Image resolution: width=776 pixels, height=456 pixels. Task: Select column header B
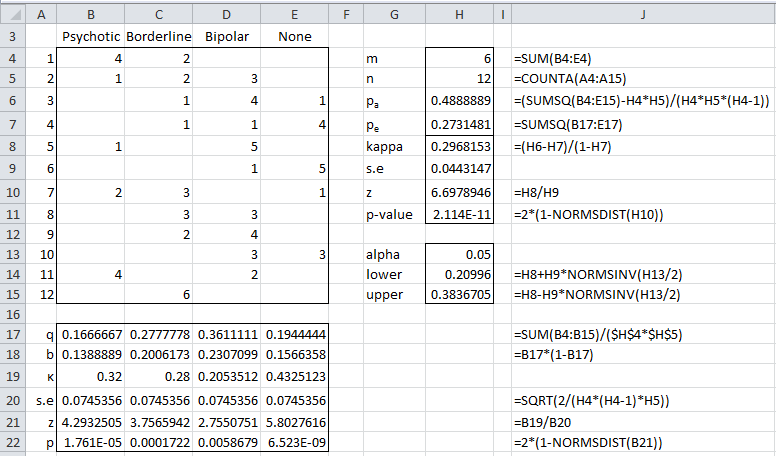click(x=92, y=12)
